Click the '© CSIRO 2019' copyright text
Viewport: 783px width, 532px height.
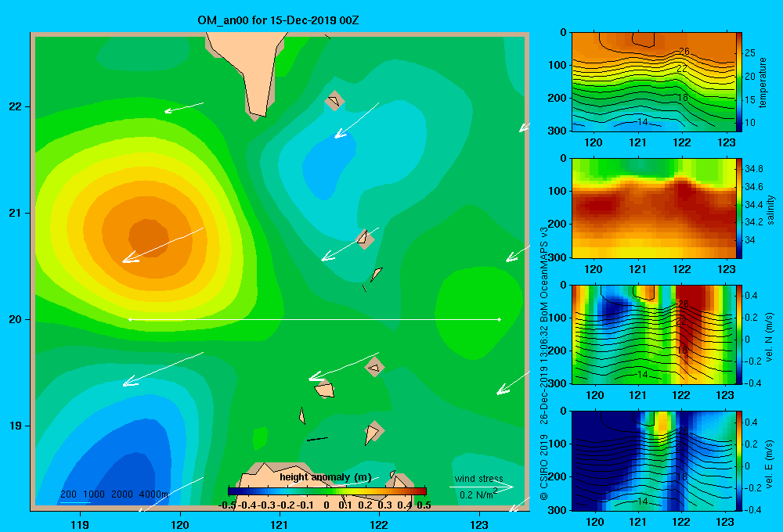pyautogui.click(x=544, y=467)
